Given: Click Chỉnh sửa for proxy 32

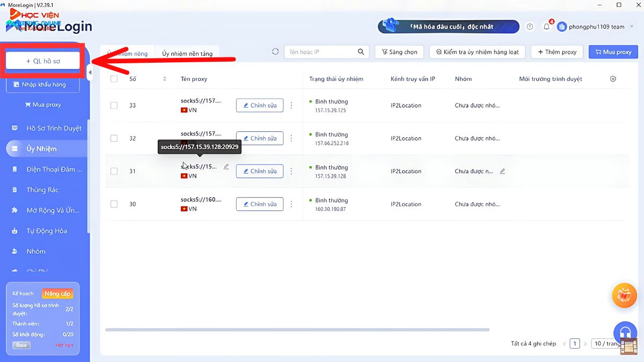Looking at the screenshot, I should [260, 138].
